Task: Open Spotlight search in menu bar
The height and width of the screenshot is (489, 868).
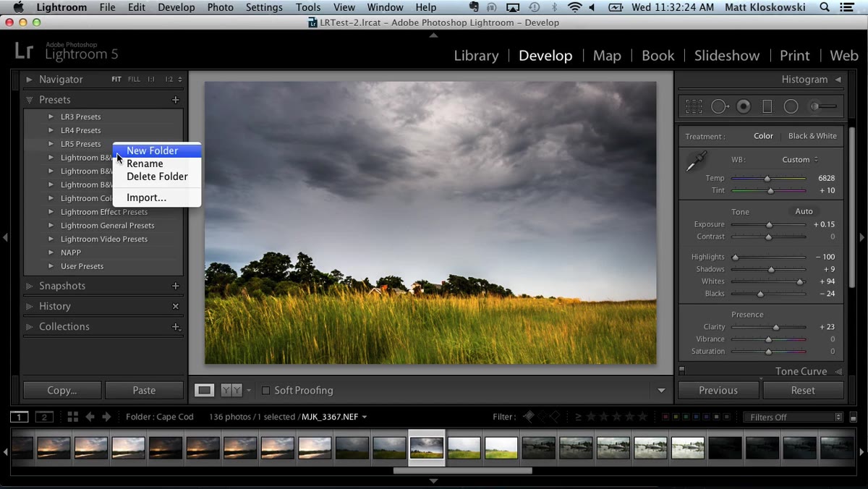Action: click(x=825, y=7)
